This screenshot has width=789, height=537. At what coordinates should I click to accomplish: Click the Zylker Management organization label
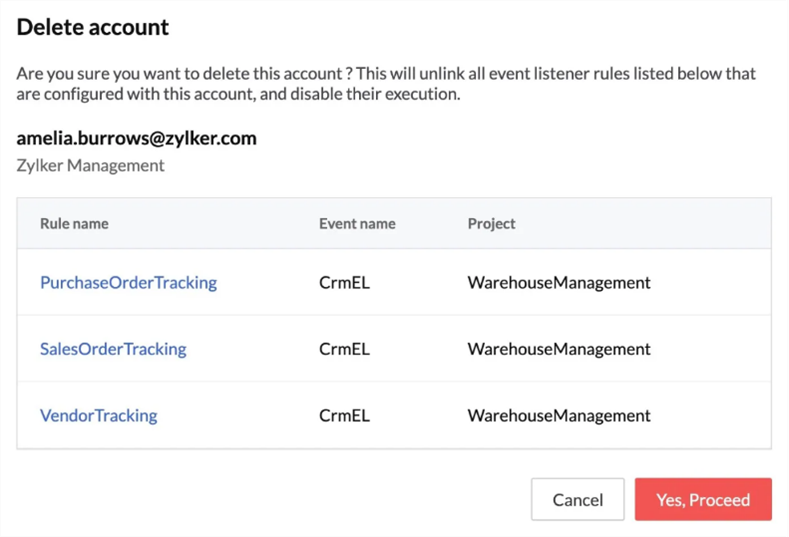pyautogui.click(x=90, y=165)
